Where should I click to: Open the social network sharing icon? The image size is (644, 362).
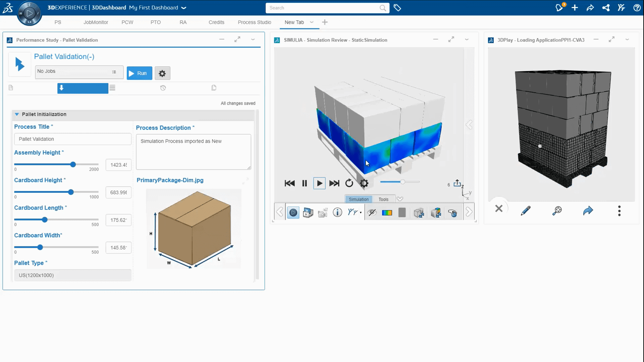pos(606,8)
